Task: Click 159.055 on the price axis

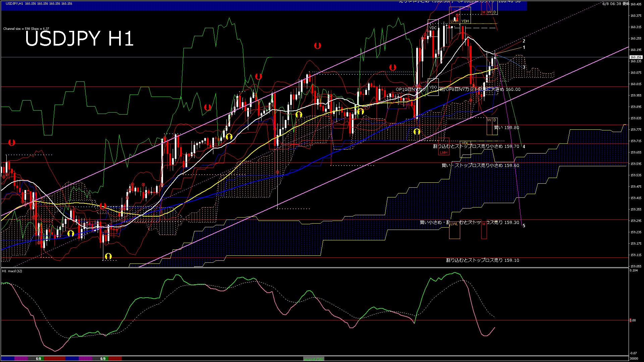Action: (x=636, y=266)
